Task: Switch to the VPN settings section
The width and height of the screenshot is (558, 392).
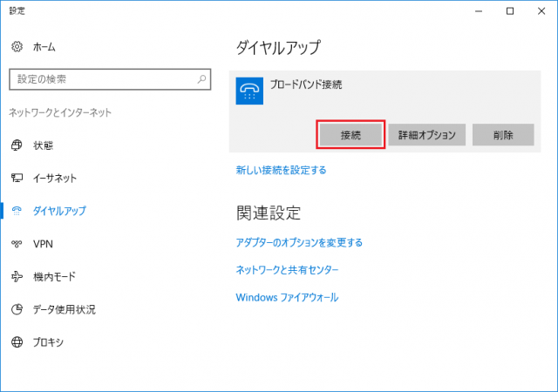Action: (x=43, y=244)
